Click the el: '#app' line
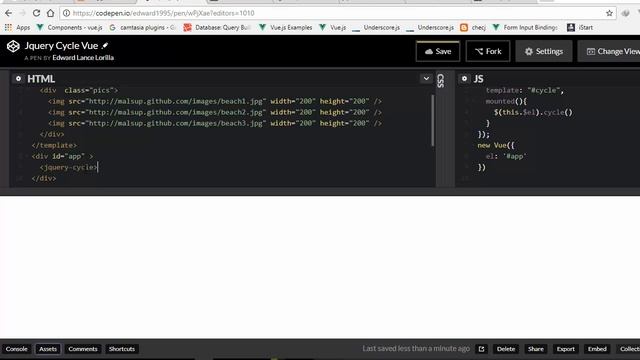Viewport: 640px width, 360px height. point(506,156)
